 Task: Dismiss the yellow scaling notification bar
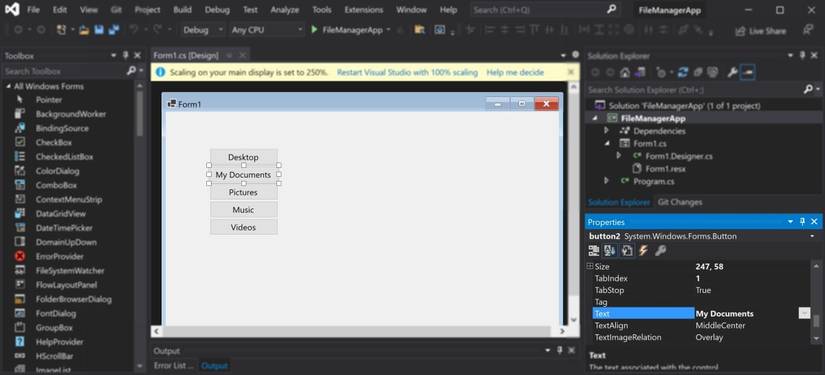[x=571, y=72]
